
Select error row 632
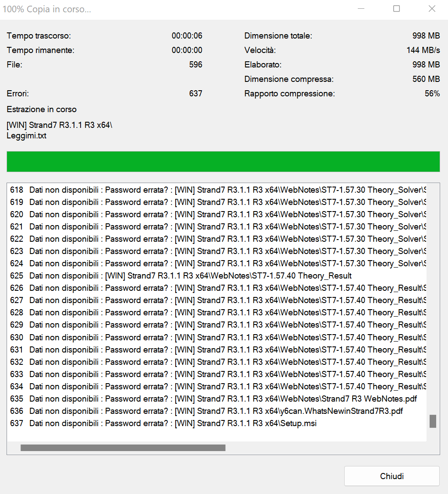coord(217,362)
